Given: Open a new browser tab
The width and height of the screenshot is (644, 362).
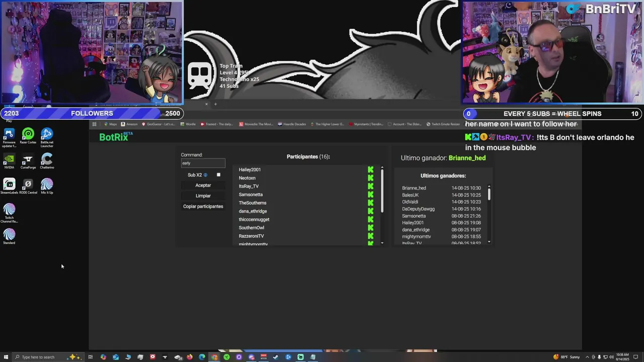Looking at the screenshot, I should pyautogui.click(x=215, y=104).
